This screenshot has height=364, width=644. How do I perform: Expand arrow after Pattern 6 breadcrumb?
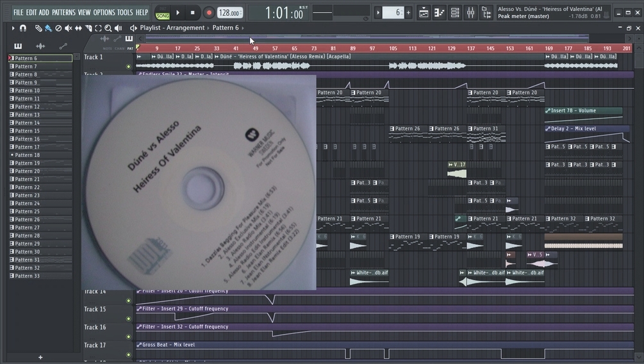(243, 28)
